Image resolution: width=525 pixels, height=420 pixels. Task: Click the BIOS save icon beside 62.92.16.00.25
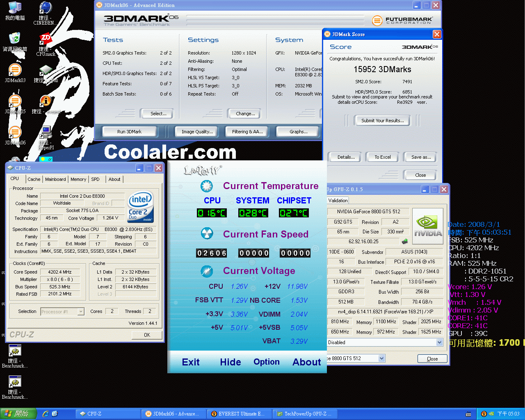[x=404, y=242]
